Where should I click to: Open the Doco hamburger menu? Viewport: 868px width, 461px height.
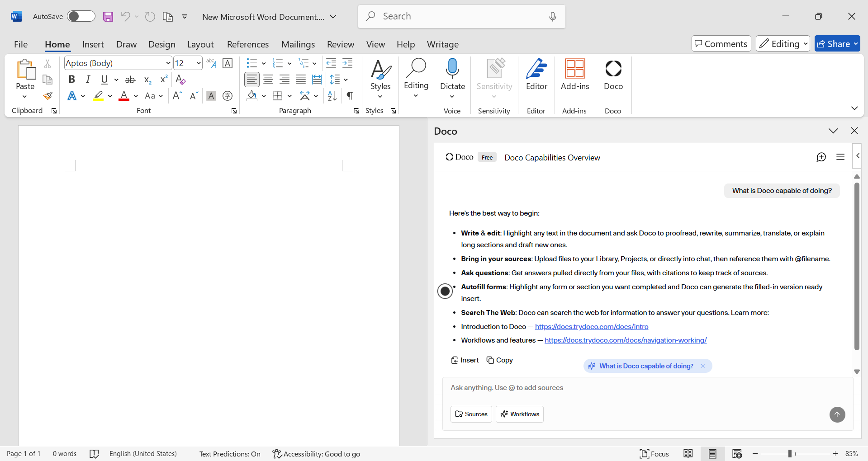point(840,157)
